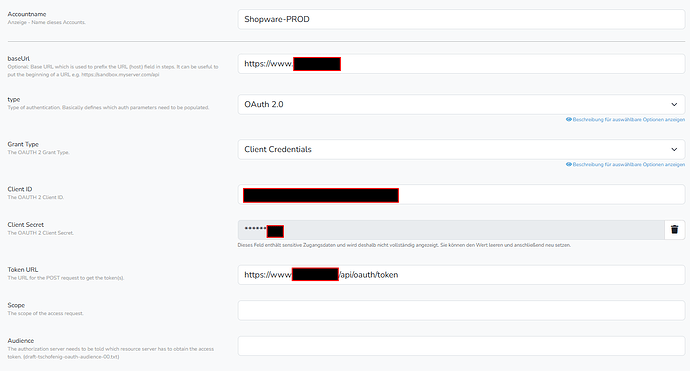Click eye icon below Grant Type dropdown
690x371 pixels.
pos(569,165)
